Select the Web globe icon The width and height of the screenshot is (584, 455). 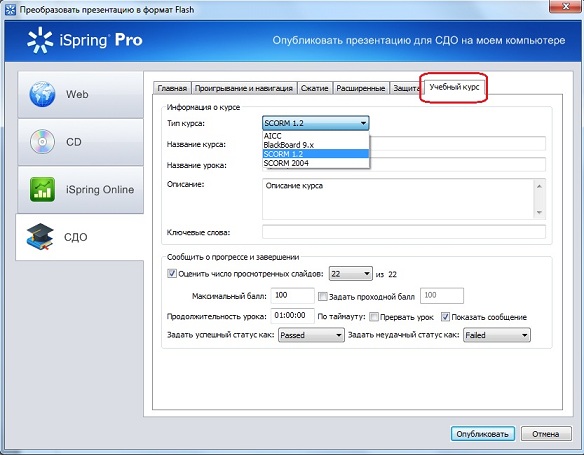(42, 94)
